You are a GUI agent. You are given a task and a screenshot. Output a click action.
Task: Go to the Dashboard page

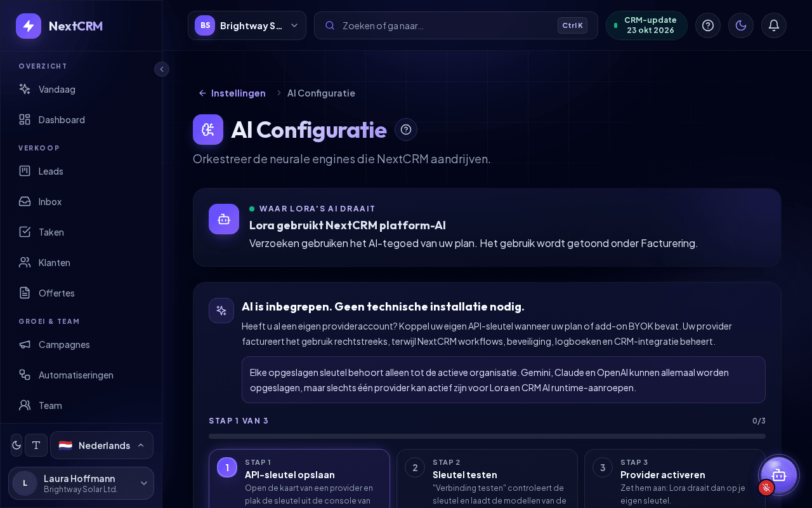[81, 119]
